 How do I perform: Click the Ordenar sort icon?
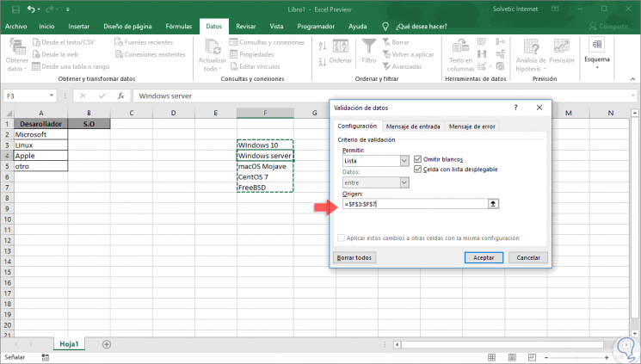tap(341, 46)
